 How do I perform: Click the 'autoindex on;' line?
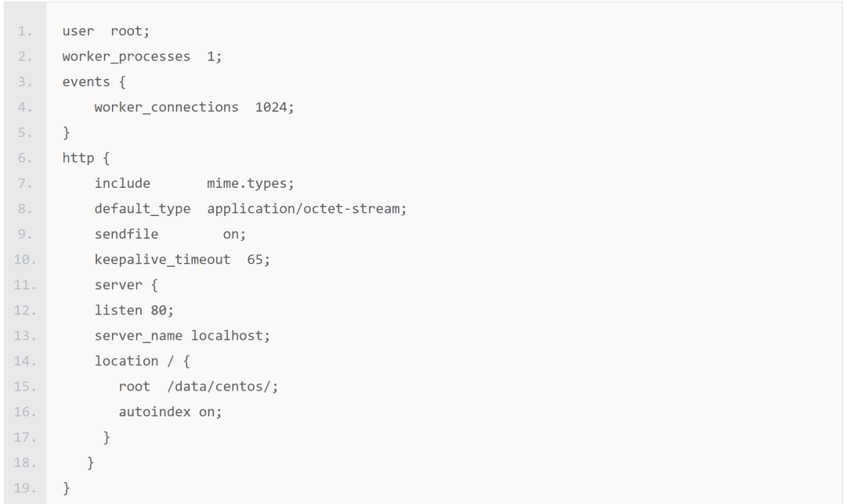click(x=171, y=412)
